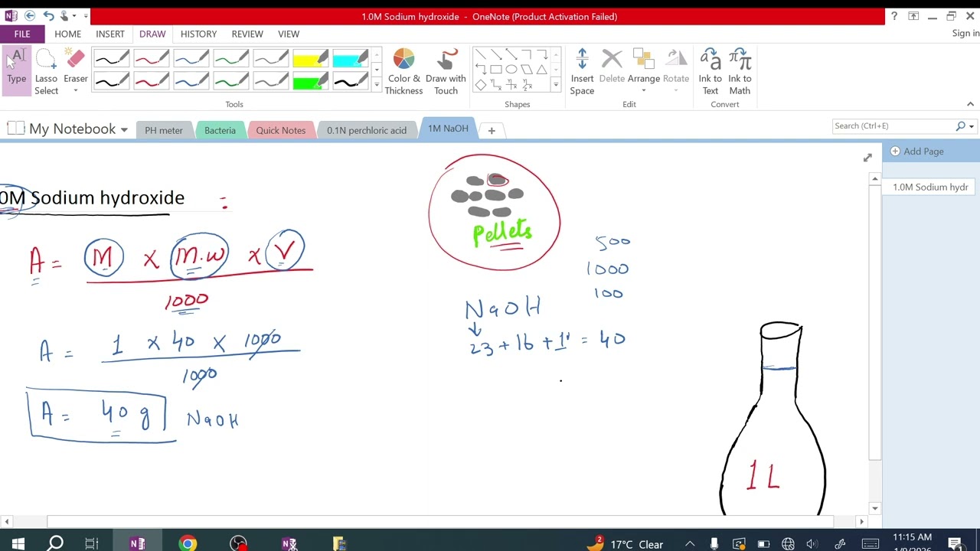The image size is (980, 551).
Task: Select the gray pencil in top row
Action: click(271, 58)
